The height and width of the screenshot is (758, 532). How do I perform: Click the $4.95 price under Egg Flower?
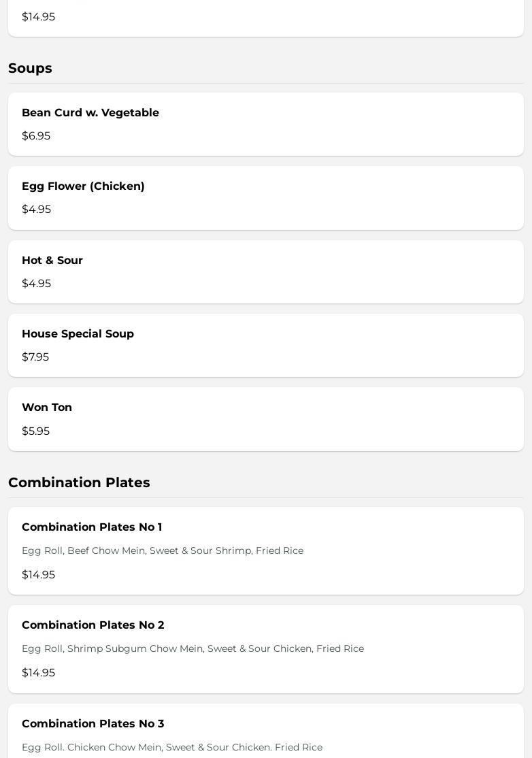coord(36,210)
